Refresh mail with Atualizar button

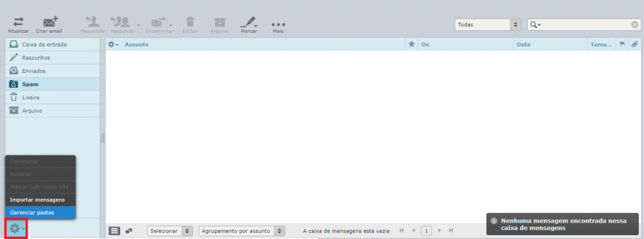point(18,25)
